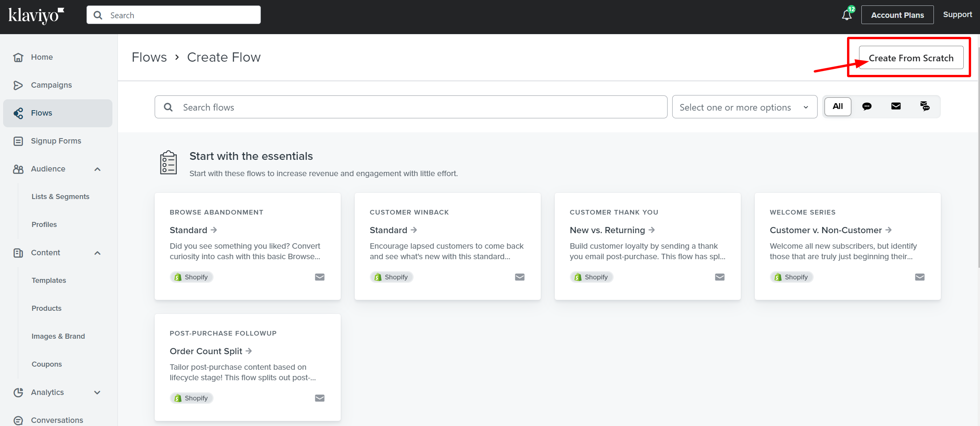Expand the Analytics section chevron

tap(97, 393)
